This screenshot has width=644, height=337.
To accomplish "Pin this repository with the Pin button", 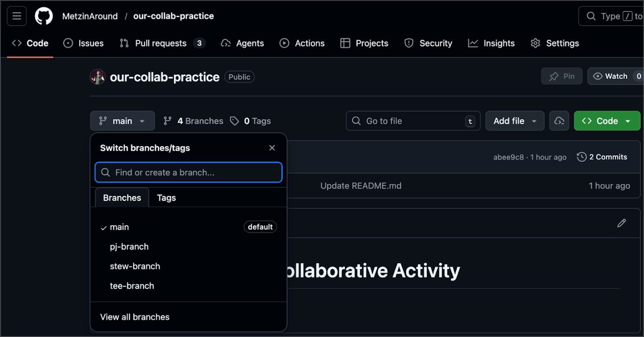I will click(562, 76).
